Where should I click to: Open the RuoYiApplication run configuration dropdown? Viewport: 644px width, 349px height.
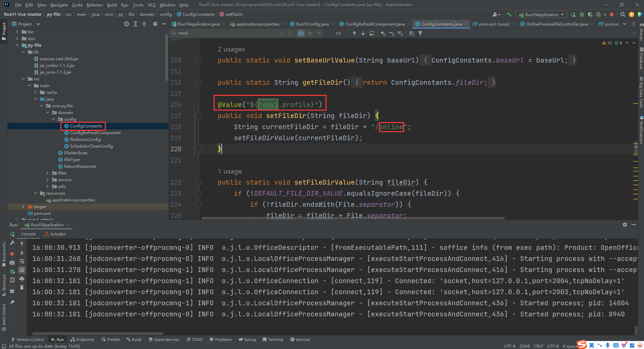click(x=542, y=14)
